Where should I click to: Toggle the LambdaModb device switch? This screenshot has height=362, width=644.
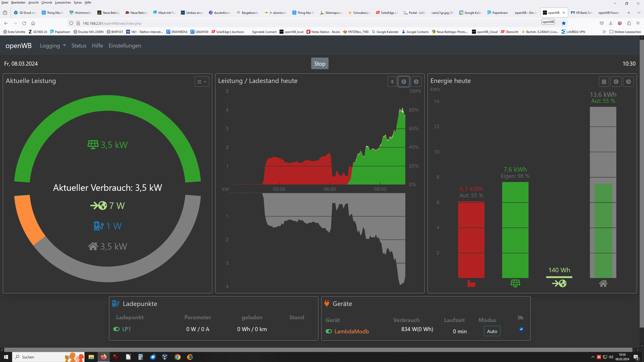click(x=329, y=331)
